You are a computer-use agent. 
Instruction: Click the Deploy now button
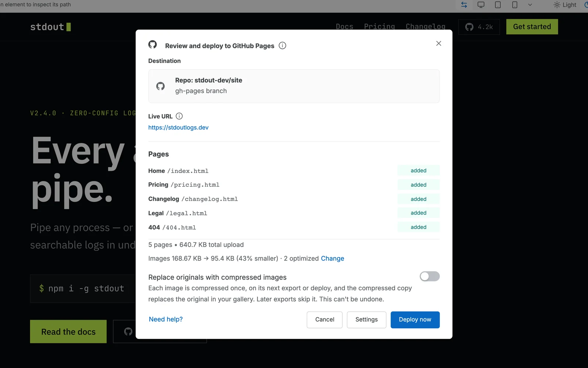point(415,320)
